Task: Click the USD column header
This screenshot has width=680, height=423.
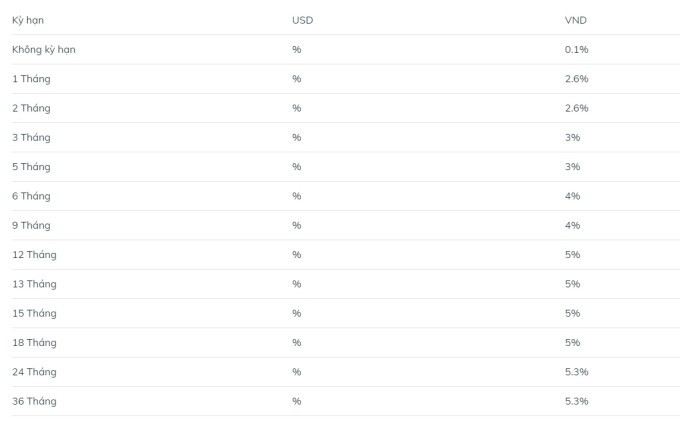Action: tap(302, 20)
